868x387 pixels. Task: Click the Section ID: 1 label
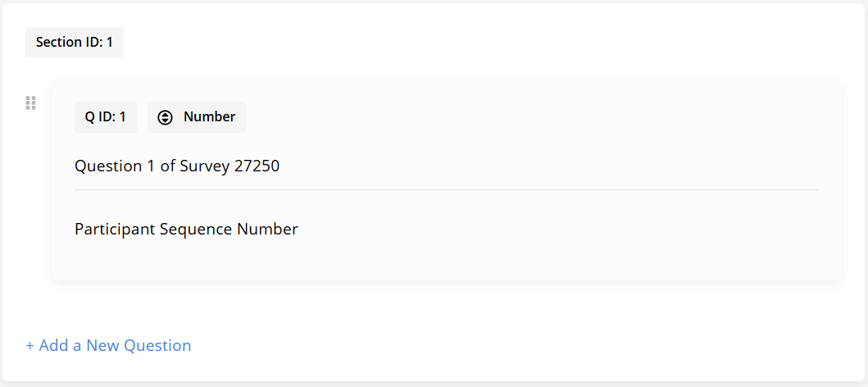(75, 42)
